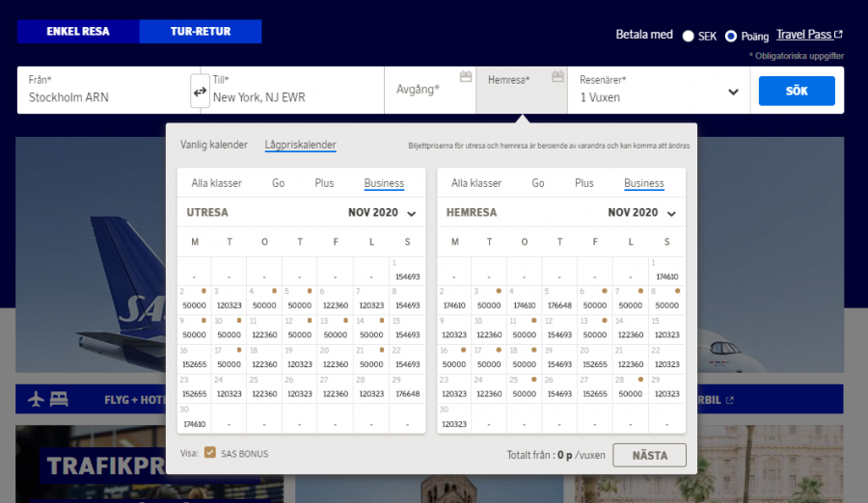The image size is (868, 503).
Task: Click the SÖK search button
Action: pos(797,91)
